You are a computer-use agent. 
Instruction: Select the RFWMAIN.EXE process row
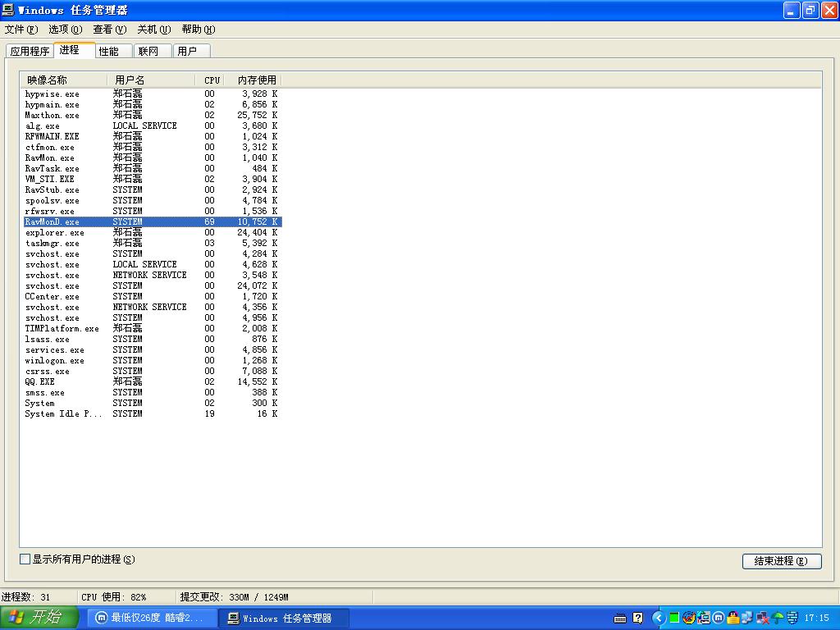coord(152,137)
